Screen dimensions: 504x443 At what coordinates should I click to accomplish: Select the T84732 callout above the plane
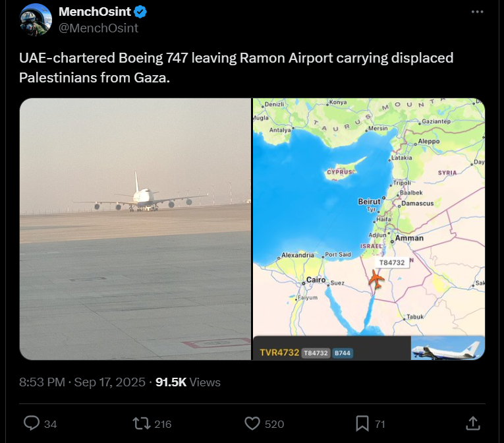[393, 262]
